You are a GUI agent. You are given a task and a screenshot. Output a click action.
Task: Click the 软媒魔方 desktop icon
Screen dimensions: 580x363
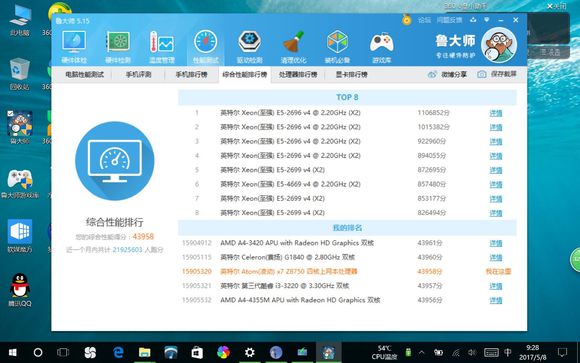[20, 236]
